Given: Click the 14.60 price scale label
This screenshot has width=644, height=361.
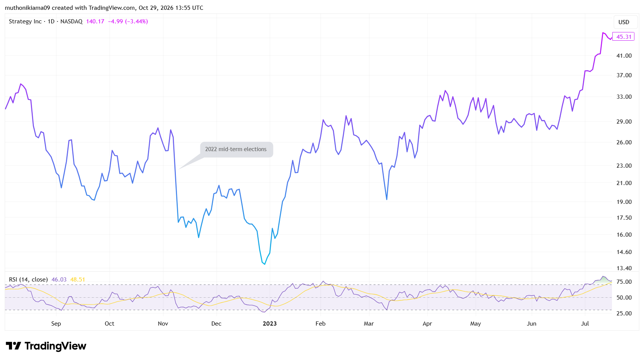Looking at the screenshot, I should point(624,252).
